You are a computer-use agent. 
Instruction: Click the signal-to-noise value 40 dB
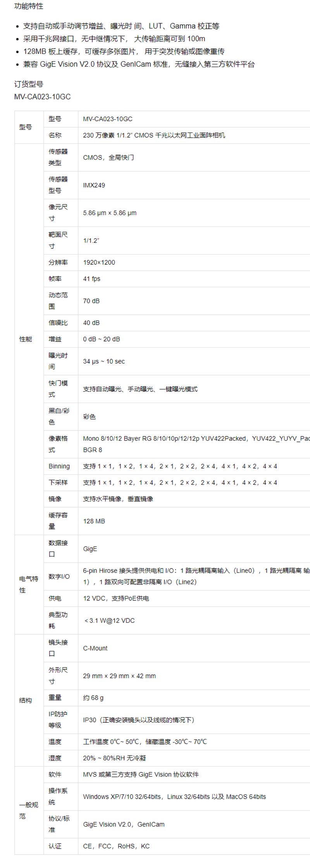[x=91, y=323]
